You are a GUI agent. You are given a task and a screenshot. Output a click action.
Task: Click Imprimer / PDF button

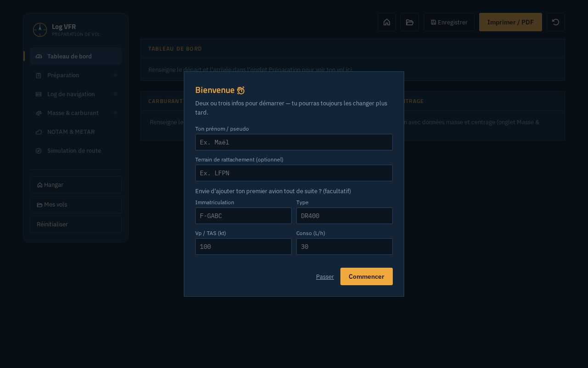click(510, 22)
